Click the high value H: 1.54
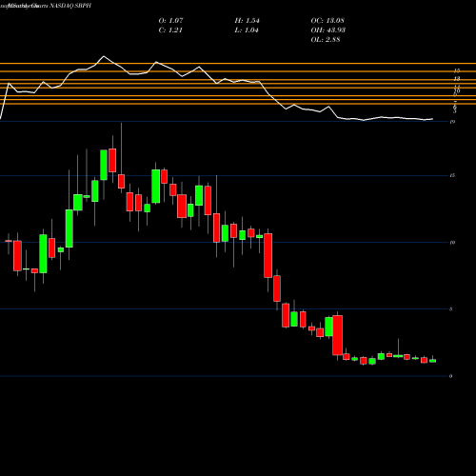This screenshot has width=476, height=476. click(247, 21)
